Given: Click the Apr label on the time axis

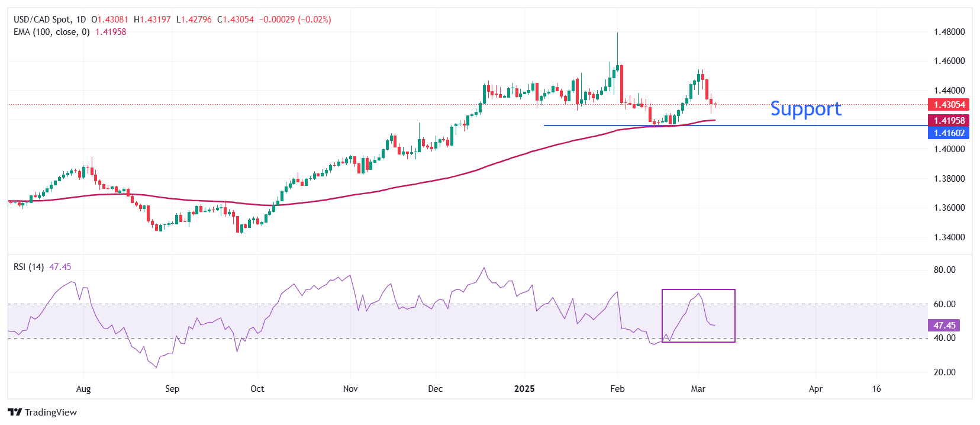Looking at the screenshot, I should [815, 389].
